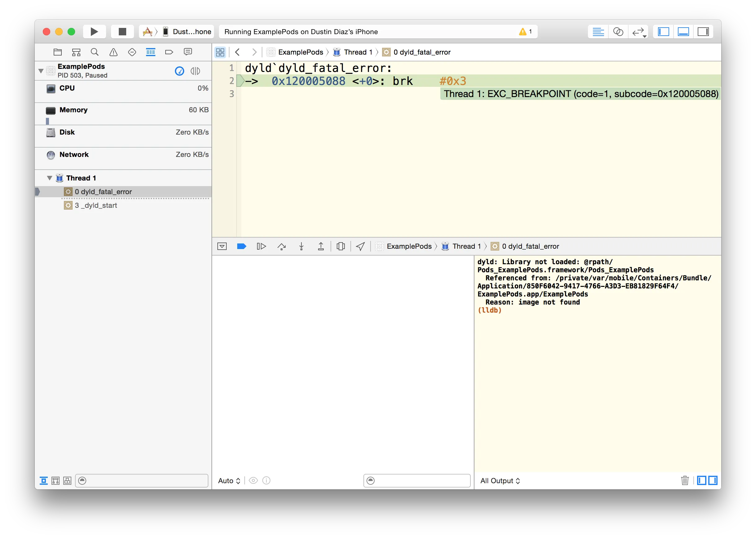Open the Debug navigator tab
Image resolution: width=756 pixels, height=539 pixels.
point(151,52)
